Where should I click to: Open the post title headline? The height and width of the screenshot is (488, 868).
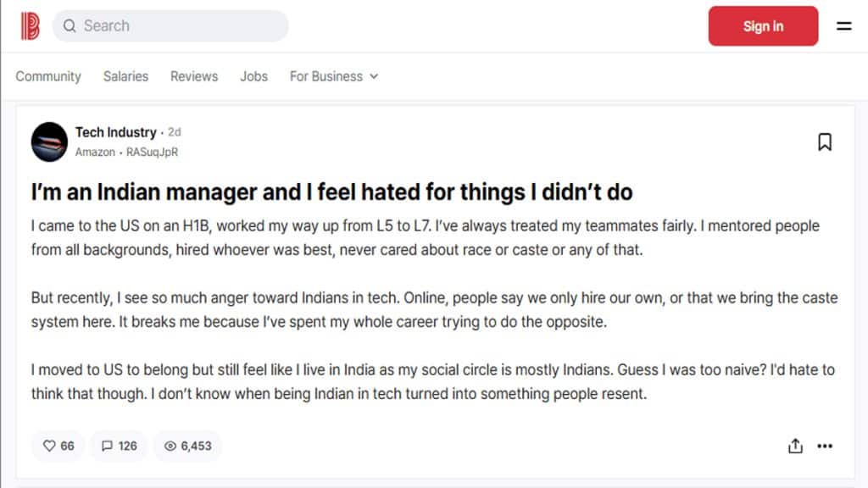tap(331, 192)
